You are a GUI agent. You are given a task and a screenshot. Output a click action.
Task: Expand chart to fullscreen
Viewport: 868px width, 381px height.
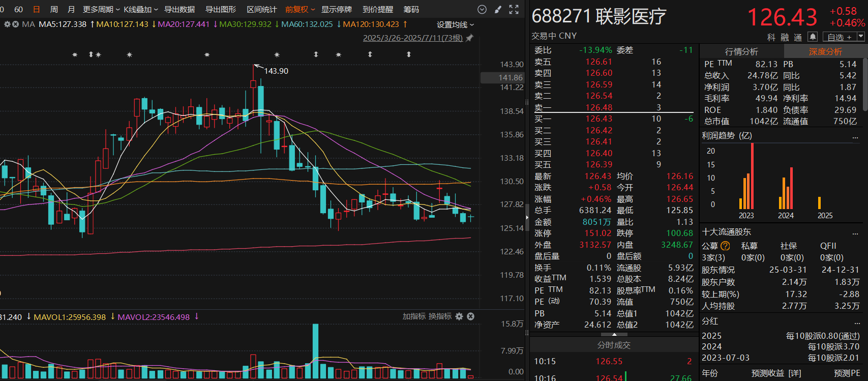point(514,10)
